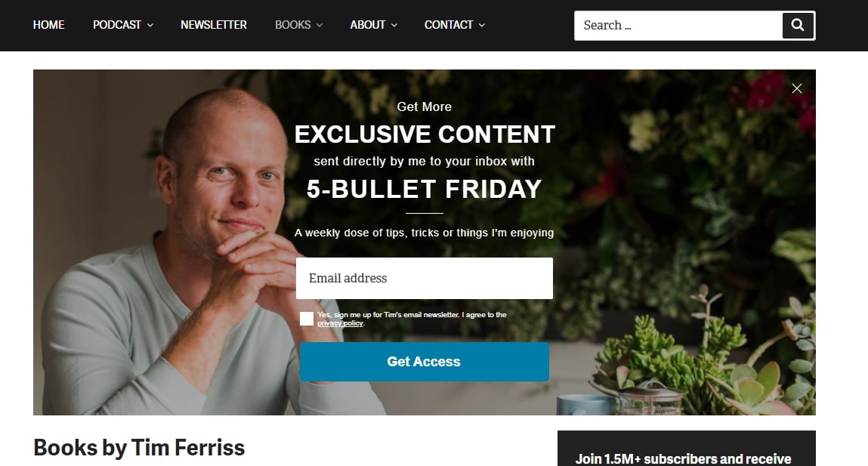
Task: Open the Podcast menu item
Action: pos(117,25)
